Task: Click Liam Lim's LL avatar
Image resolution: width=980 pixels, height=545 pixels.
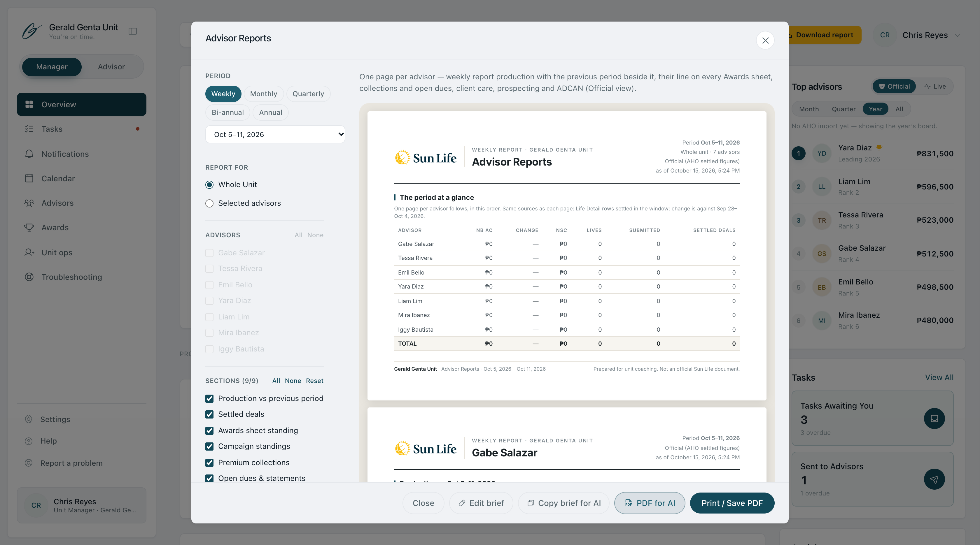Action: pyautogui.click(x=822, y=187)
